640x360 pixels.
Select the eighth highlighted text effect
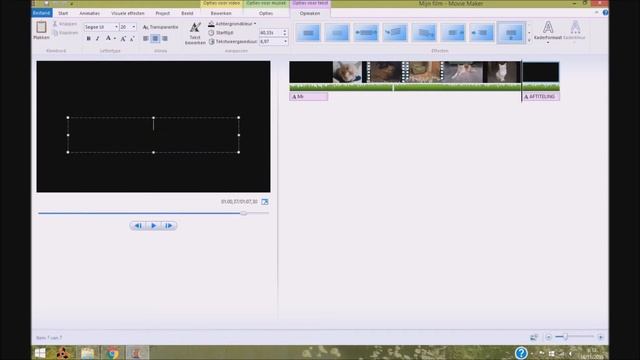click(511, 33)
